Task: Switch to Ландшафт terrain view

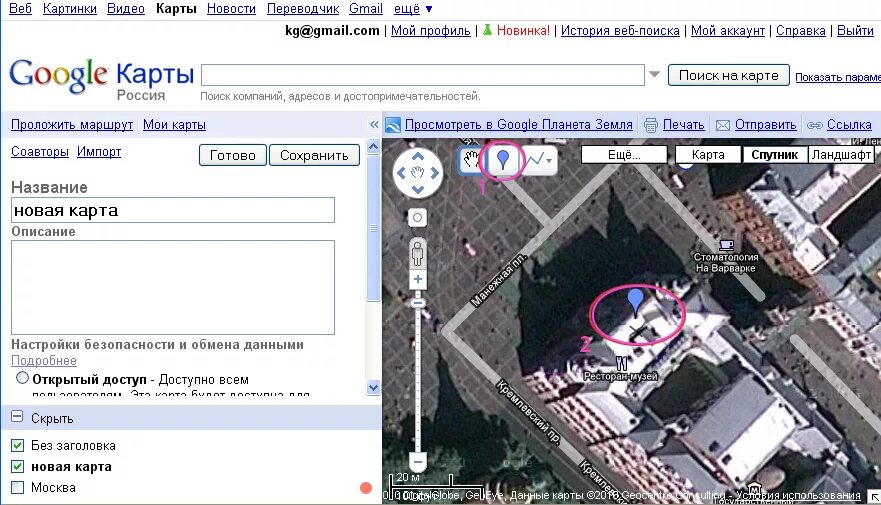Action: (x=841, y=154)
